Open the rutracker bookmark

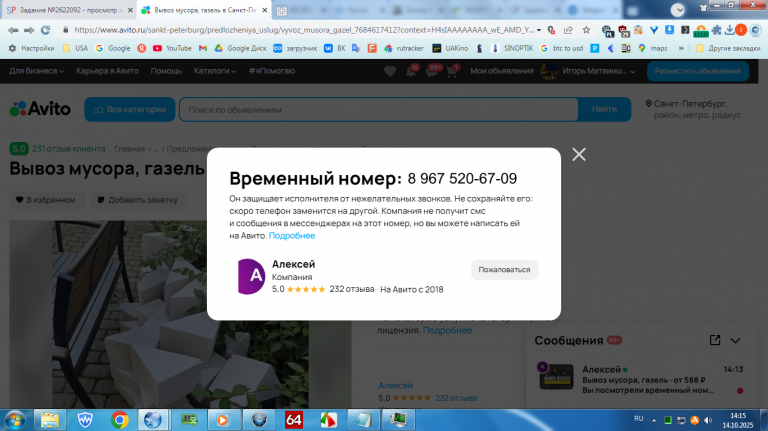(404, 48)
